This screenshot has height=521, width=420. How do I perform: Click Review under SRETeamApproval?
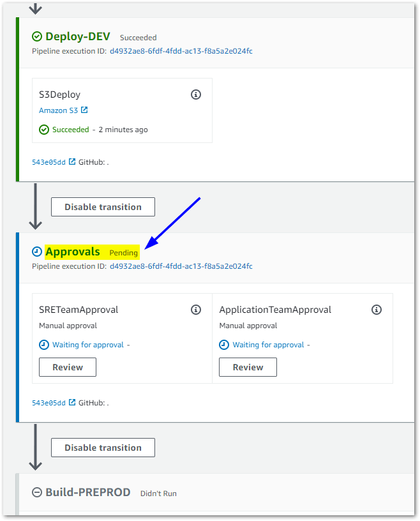pos(68,367)
